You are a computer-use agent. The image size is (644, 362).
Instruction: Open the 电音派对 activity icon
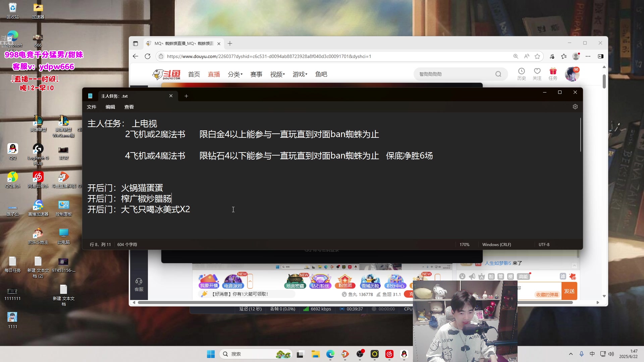click(x=233, y=281)
